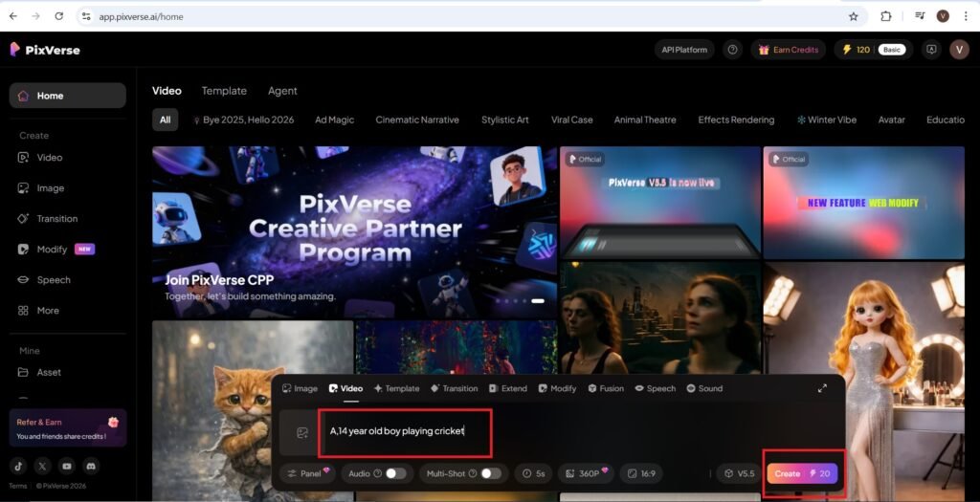The width and height of the screenshot is (980, 502).
Task: Open the YouTube social link icon
Action: tap(66, 467)
